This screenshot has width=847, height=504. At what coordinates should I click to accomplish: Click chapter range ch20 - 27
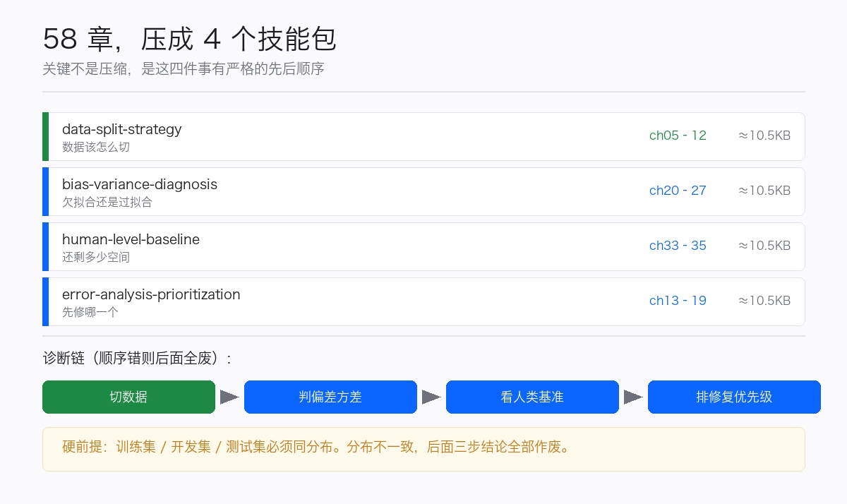click(x=678, y=191)
